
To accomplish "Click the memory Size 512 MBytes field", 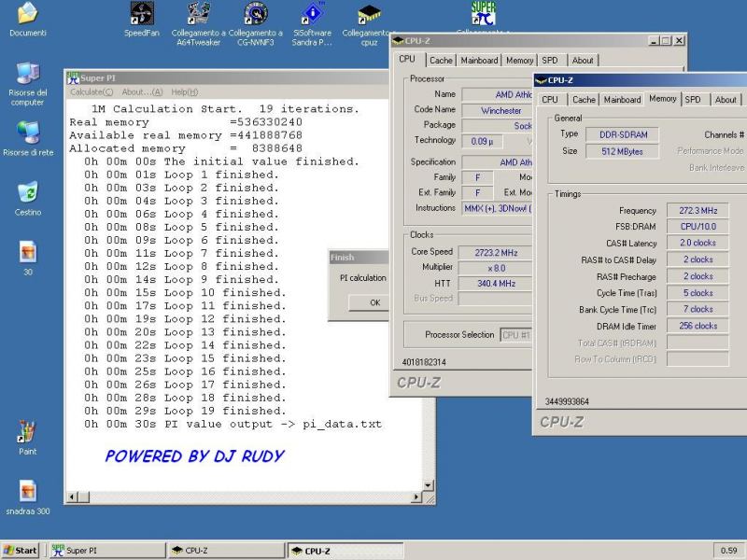I will pyautogui.click(x=623, y=151).
